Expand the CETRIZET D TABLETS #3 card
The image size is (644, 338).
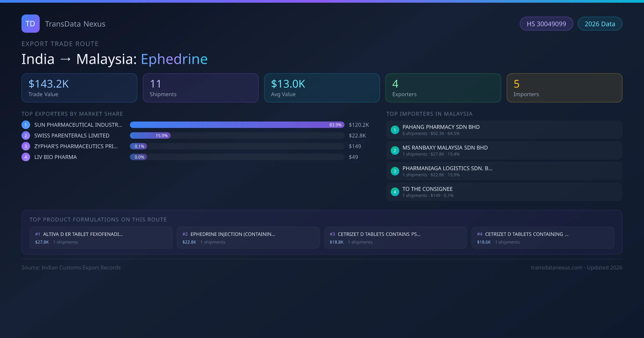396,237
